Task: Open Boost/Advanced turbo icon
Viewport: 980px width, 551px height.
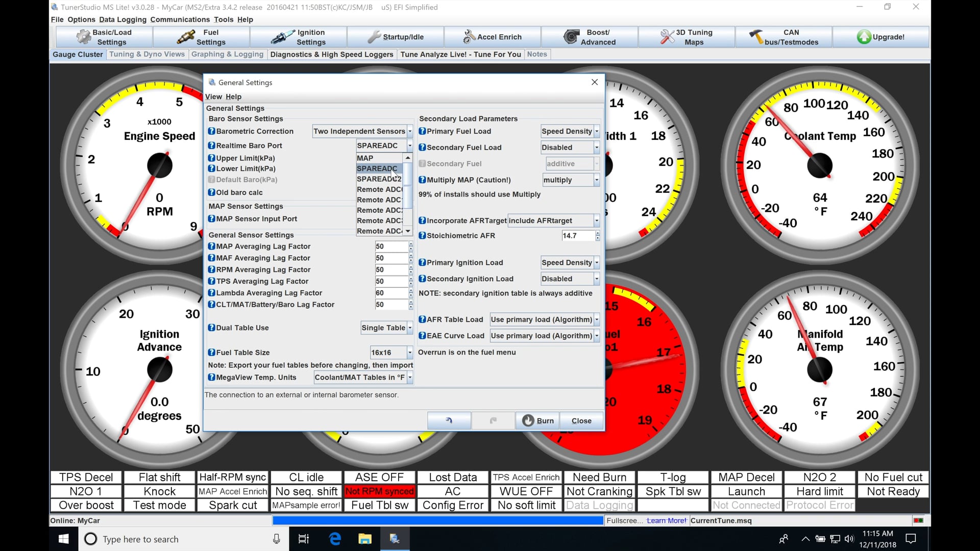Action: point(571,37)
